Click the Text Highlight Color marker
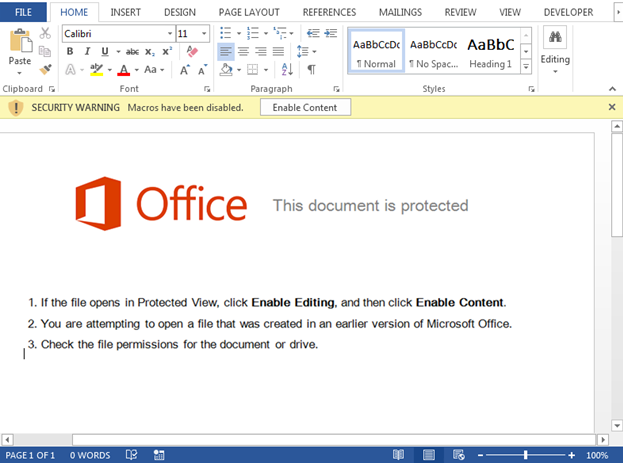Viewport: 623px width, 463px height. pyautogui.click(x=97, y=70)
